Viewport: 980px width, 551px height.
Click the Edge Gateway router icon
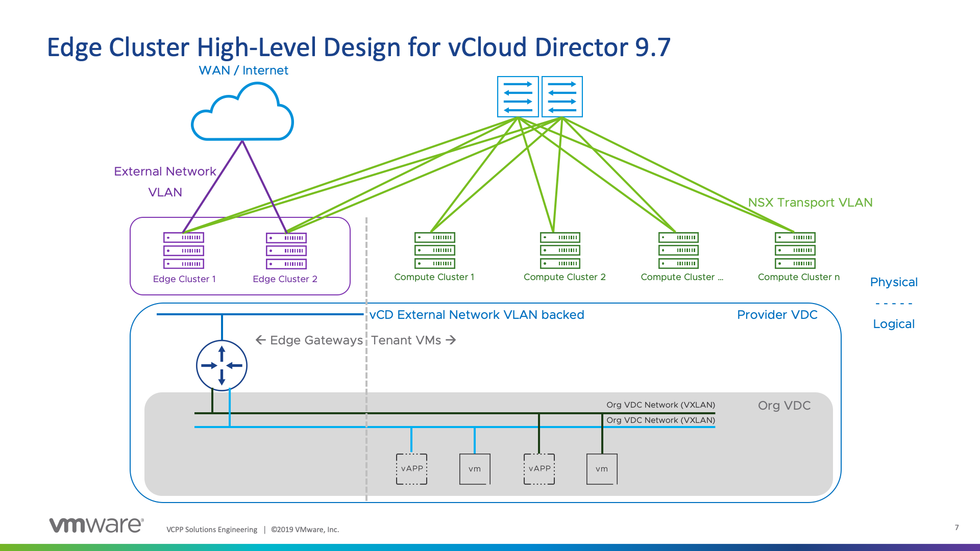pos(222,365)
